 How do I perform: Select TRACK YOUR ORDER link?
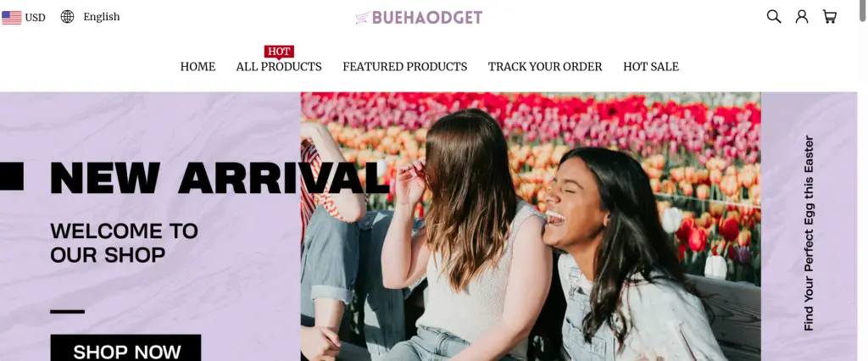coord(545,66)
